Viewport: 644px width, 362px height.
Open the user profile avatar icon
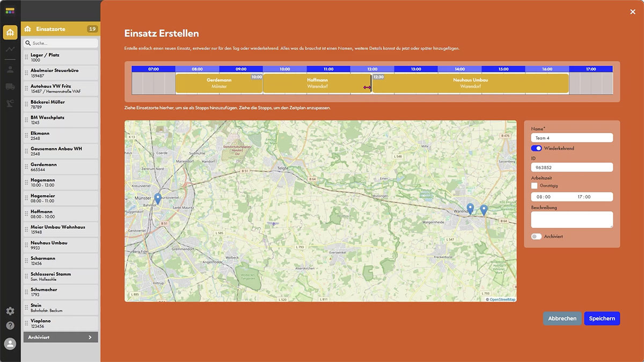point(10,344)
